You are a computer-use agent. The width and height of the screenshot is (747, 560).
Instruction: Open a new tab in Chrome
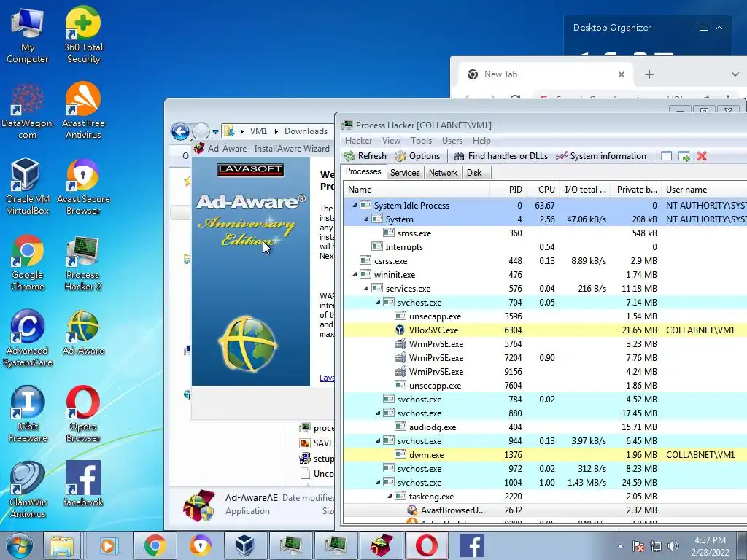649,74
